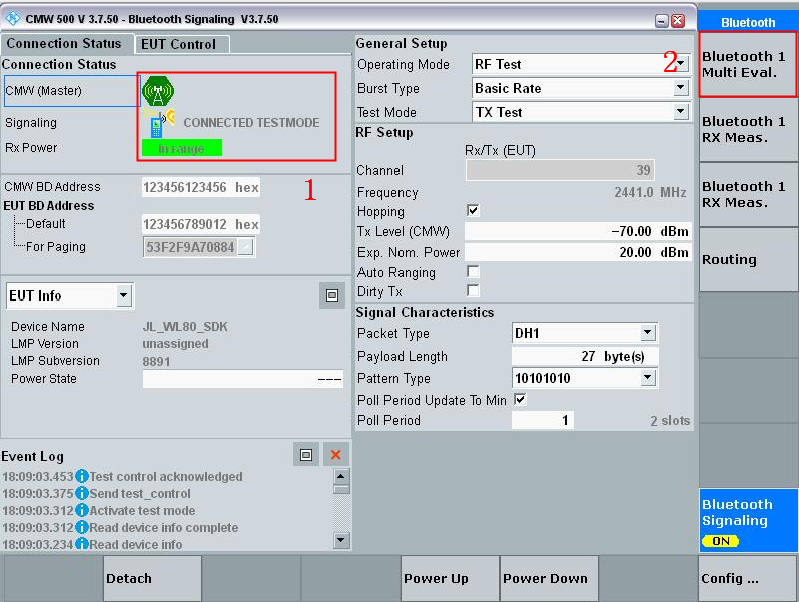
Task: Click Event Log scrollbar down arrow
Action: (341, 540)
